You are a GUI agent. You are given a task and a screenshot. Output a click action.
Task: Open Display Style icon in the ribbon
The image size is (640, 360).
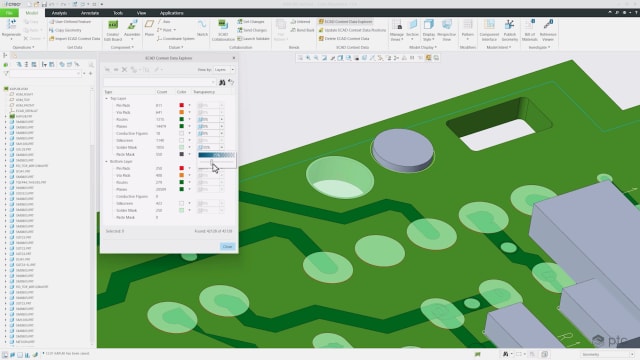pyautogui.click(x=429, y=24)
